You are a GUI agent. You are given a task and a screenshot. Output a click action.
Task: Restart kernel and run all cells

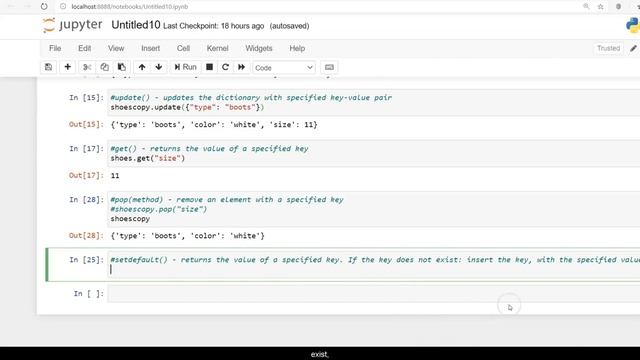pyautogui.click(x=242, y=67)
